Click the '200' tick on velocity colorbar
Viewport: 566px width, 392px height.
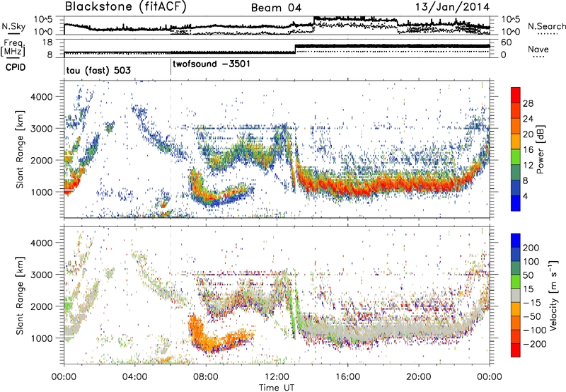click(531, 248)
